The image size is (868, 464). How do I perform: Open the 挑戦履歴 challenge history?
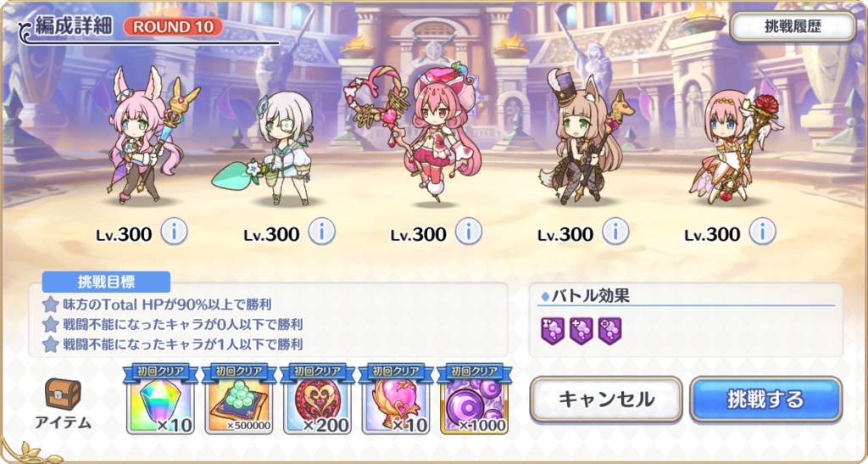click(793, 27)
